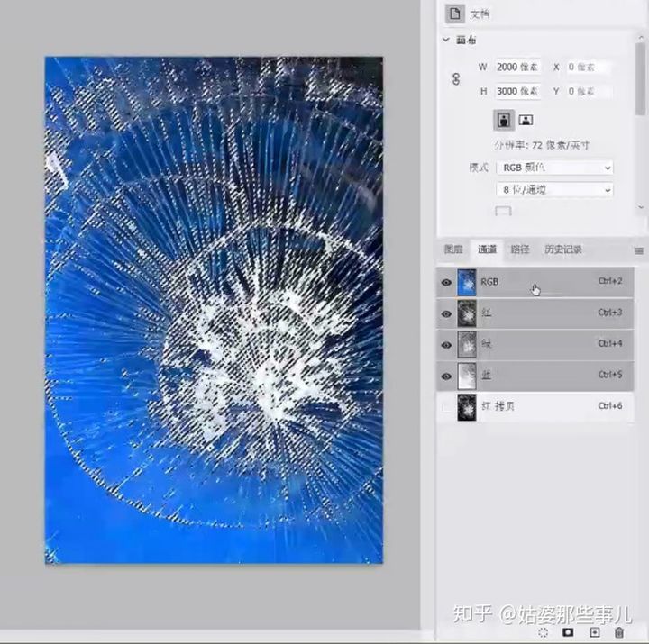Click the Properties panel vertical scrollbar
The height and width of the screenshot is (644, 649).
[640, 78]
